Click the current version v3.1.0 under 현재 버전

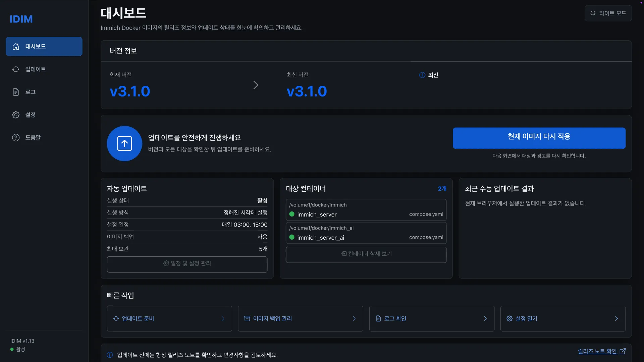[x=130, y=92]
